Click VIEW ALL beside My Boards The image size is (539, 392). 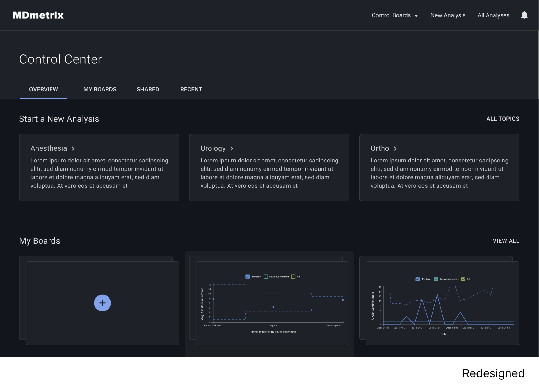click(x=506, y=241)
